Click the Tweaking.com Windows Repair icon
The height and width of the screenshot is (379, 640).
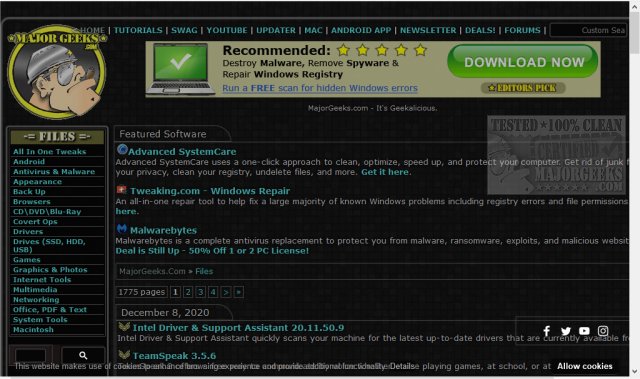[x=122, y=189]
